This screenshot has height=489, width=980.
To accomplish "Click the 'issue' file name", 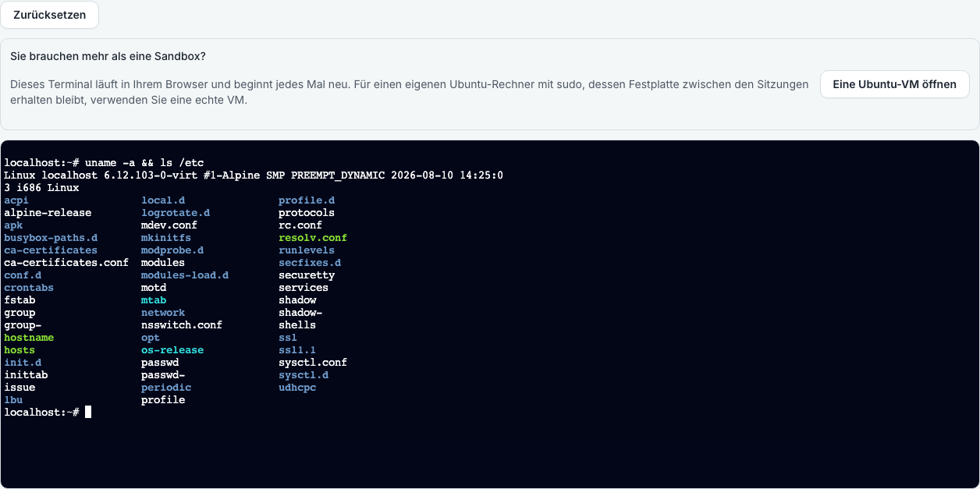I will [x=20, y=388].
